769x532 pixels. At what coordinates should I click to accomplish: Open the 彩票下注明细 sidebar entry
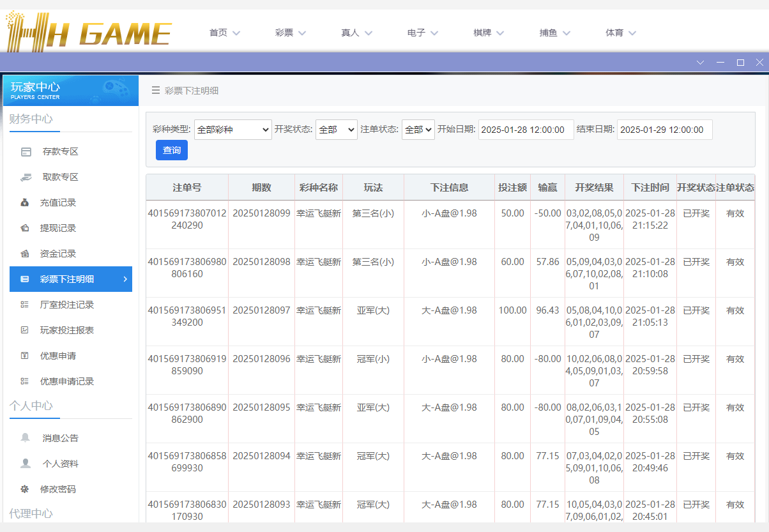click(x=70, y=279)
